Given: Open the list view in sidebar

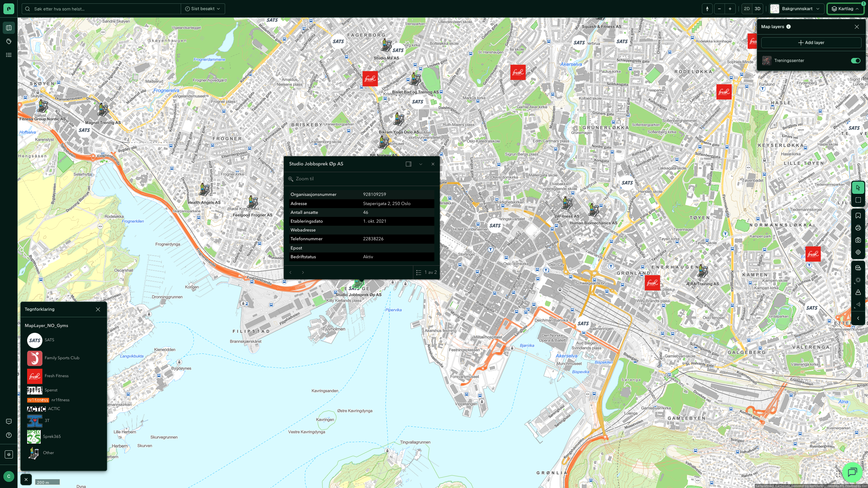Looking at the screenshot, I should [x=9, y=55].
